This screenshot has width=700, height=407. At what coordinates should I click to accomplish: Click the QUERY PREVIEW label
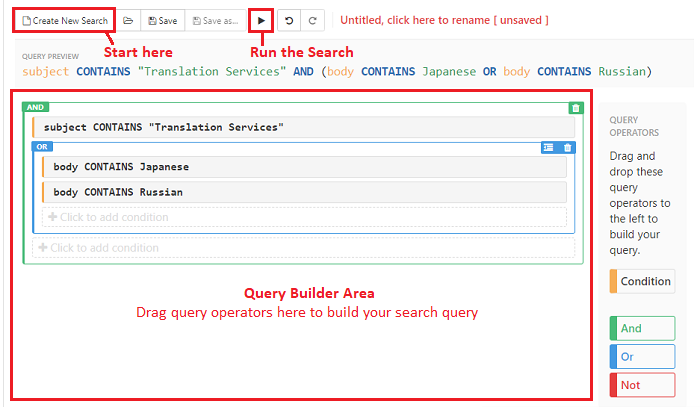(x=50, y=56)
